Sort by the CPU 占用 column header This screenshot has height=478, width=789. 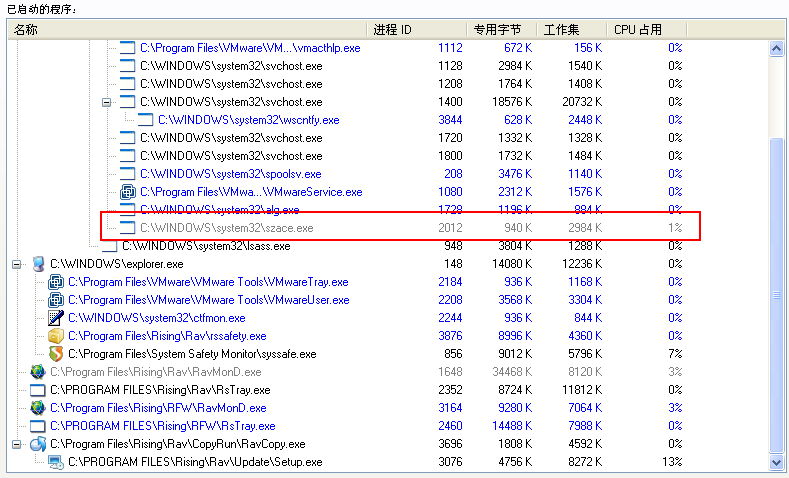click(647, 30)
